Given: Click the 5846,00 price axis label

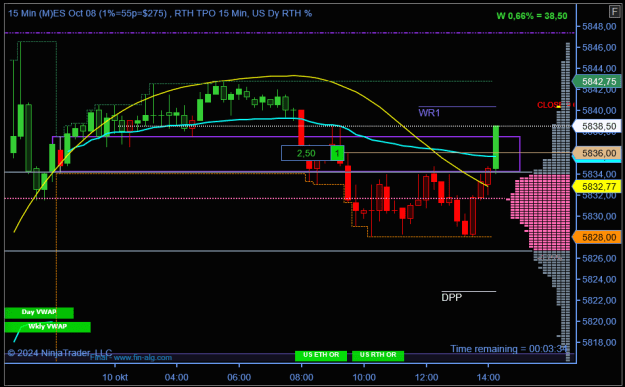Looking at the screenshot, I should 599,47.
